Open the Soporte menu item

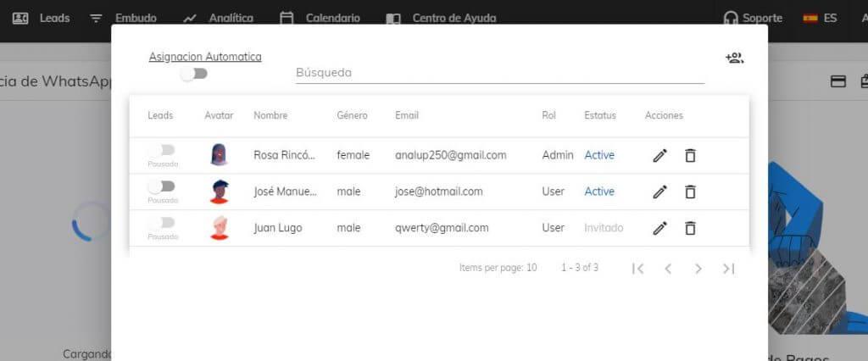[762, 19]
